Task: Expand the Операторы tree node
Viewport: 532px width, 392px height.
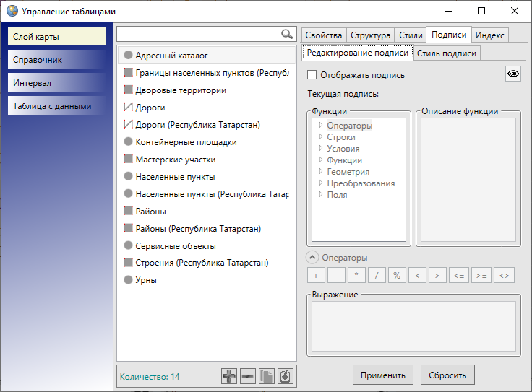Action: coord(320,126)
